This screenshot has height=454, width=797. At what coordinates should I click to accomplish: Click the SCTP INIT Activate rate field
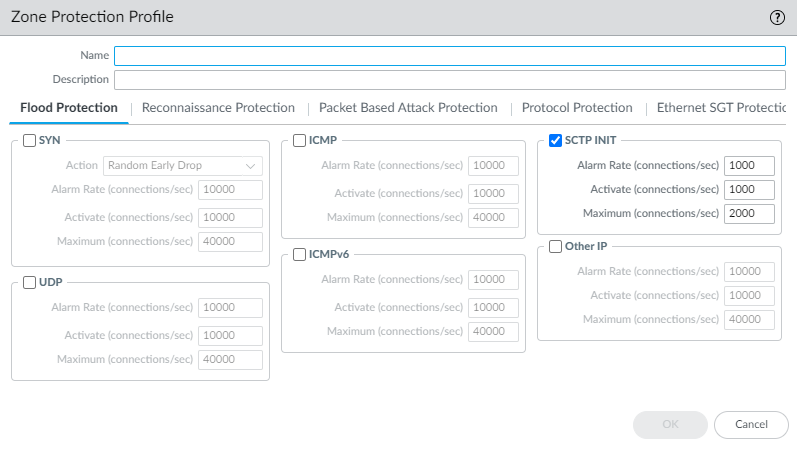click(x=749, y=189)
